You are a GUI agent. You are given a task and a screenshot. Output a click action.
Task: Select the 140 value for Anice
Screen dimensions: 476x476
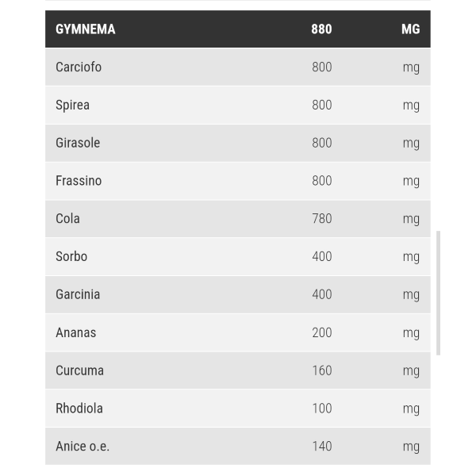[322, 447]
